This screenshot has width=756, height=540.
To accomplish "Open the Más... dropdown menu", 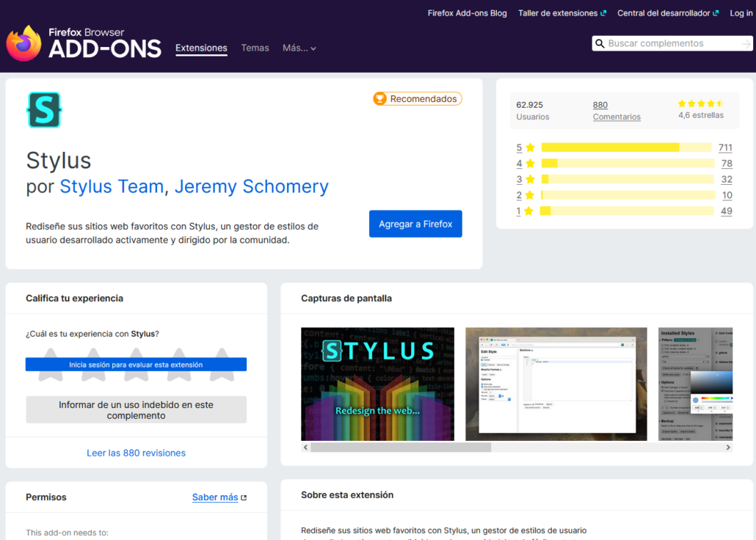I will [299, 48].
